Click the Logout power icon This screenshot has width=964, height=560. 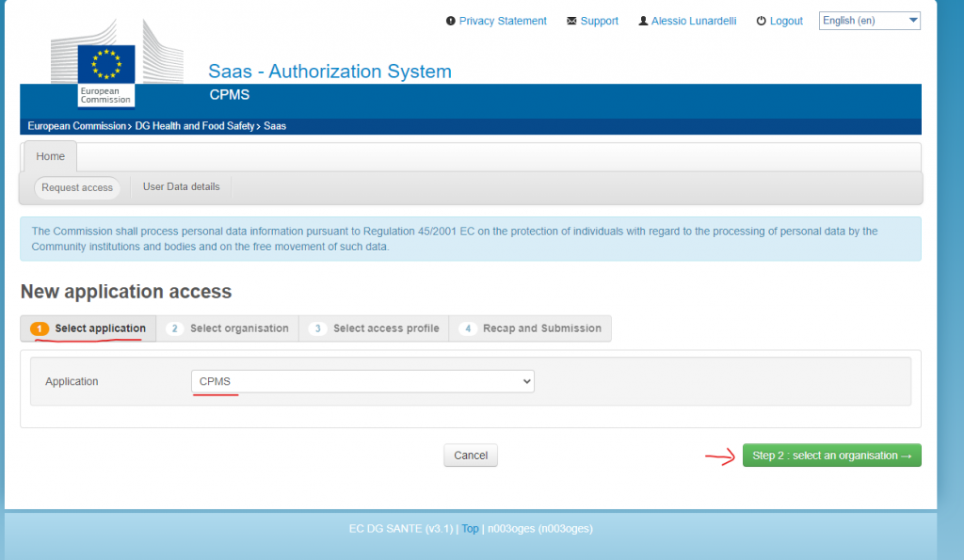click(x=762, y=21)
